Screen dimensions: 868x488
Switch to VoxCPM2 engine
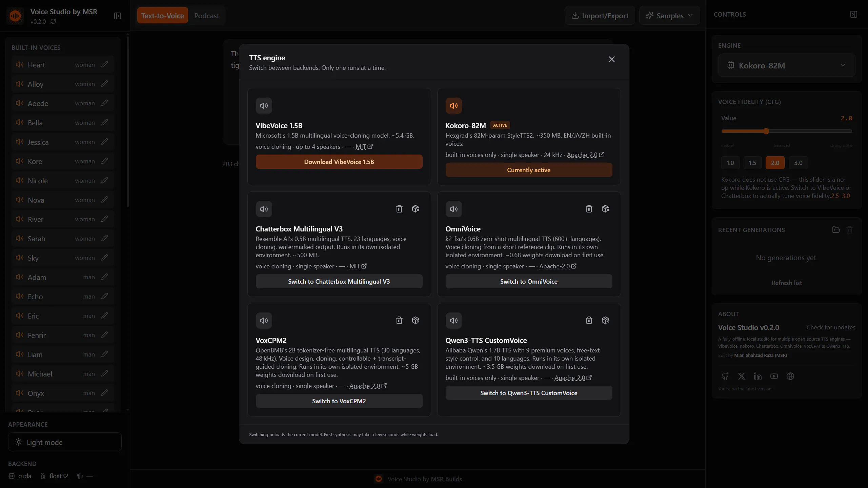coord(339,401)
